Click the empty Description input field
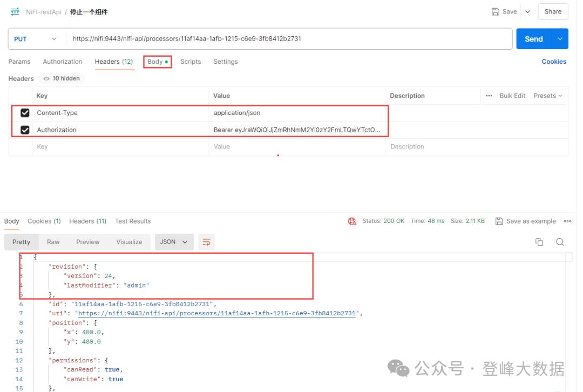This screenshot has height=392, width=583. coord(477,146)
